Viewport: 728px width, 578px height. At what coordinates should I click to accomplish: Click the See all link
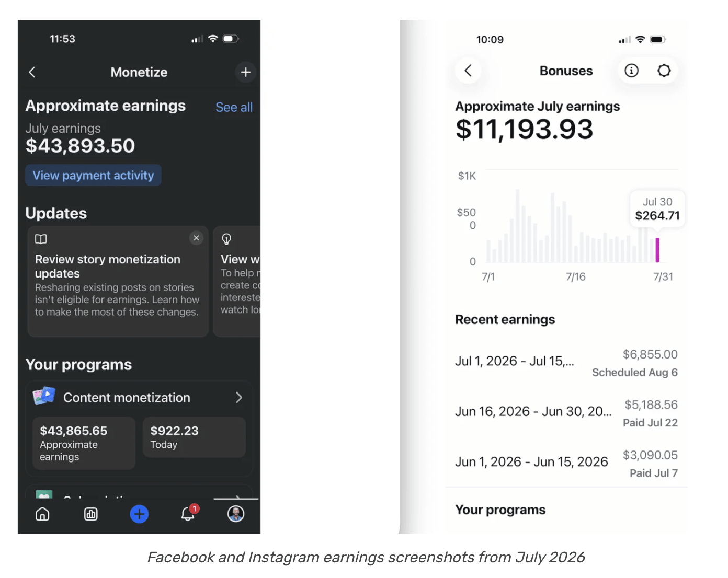point(234,107)
